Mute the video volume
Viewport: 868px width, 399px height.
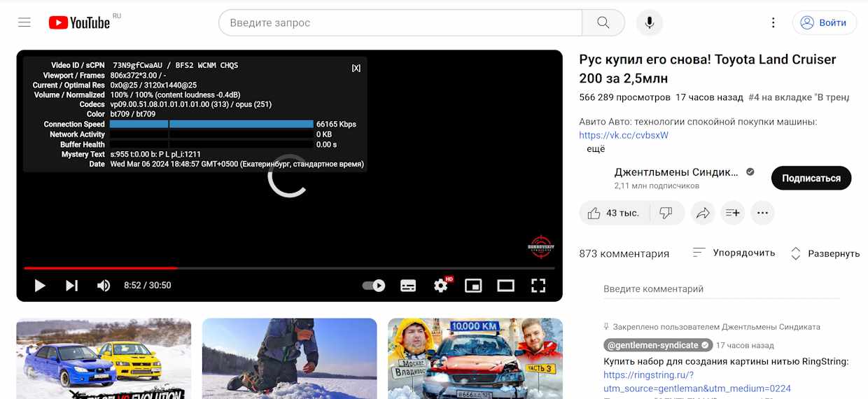point(104,285)
